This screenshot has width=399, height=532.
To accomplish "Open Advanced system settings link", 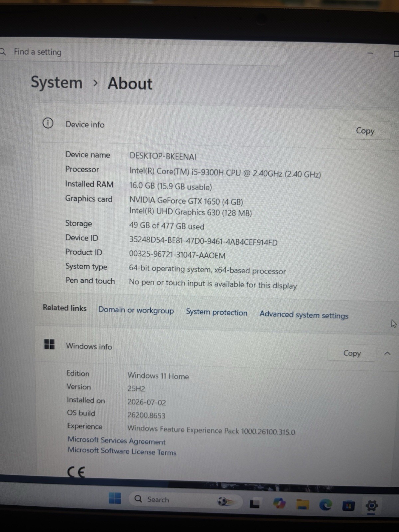I will [x=304, y=315].
